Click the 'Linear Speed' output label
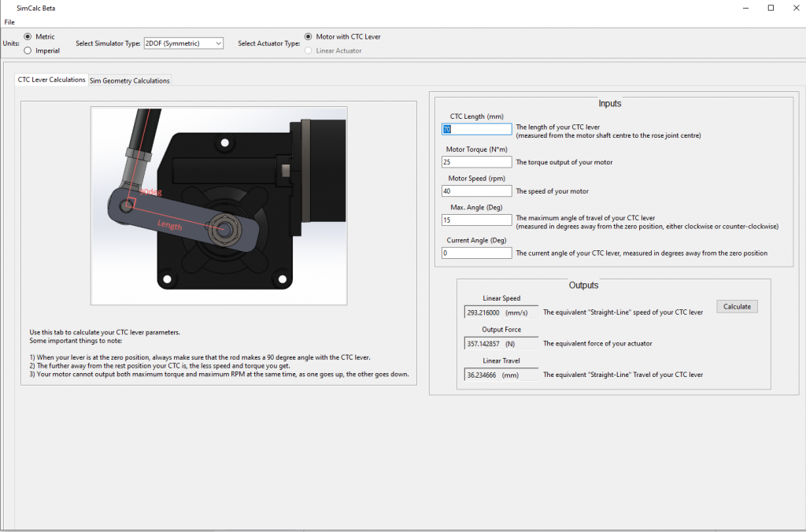The image size is (806, 532). 501,298
